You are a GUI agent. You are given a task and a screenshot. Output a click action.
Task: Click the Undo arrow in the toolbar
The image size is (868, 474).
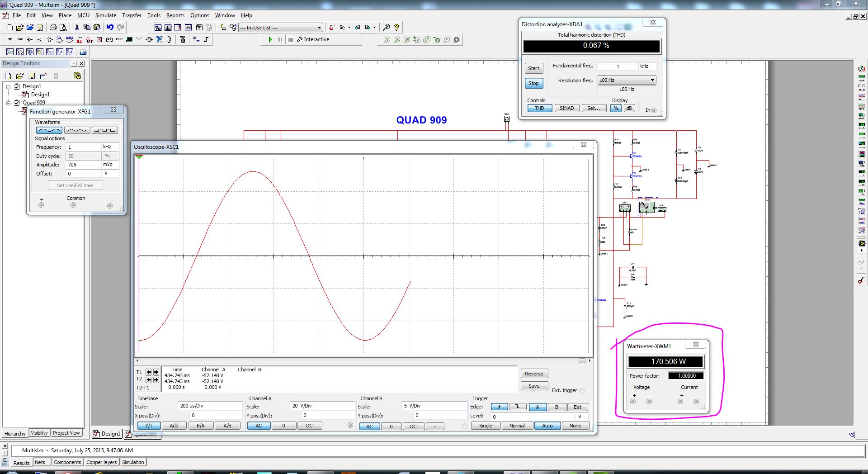point(110,28)
